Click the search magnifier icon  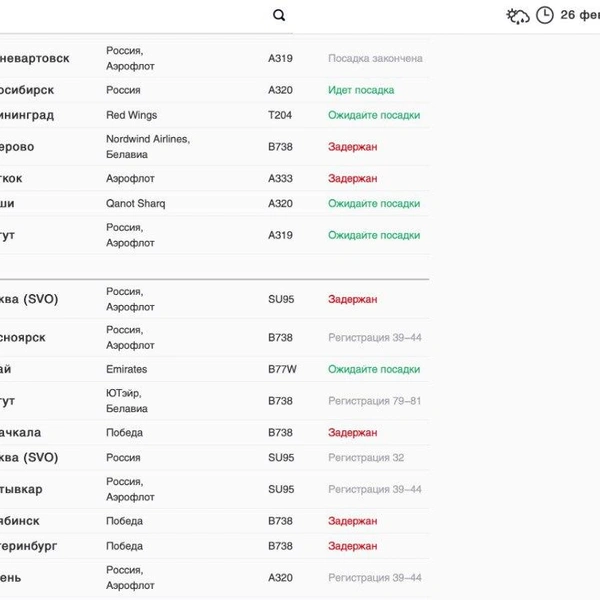[x=279, y=15]
